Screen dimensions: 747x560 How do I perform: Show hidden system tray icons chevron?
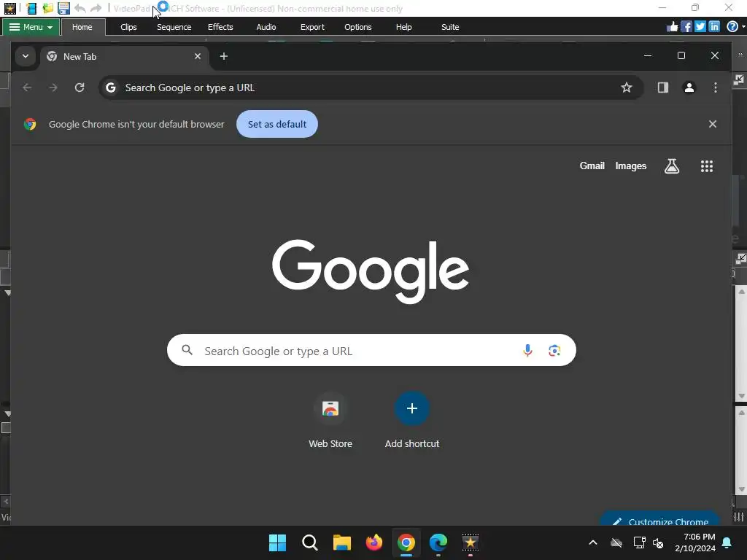point(593,542)
